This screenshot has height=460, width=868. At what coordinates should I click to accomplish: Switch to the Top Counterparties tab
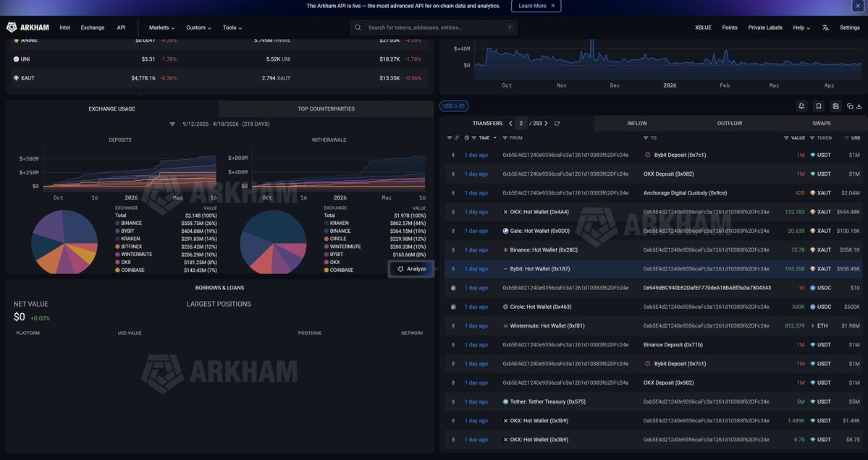pyautogui.click(x=326, y=109)
